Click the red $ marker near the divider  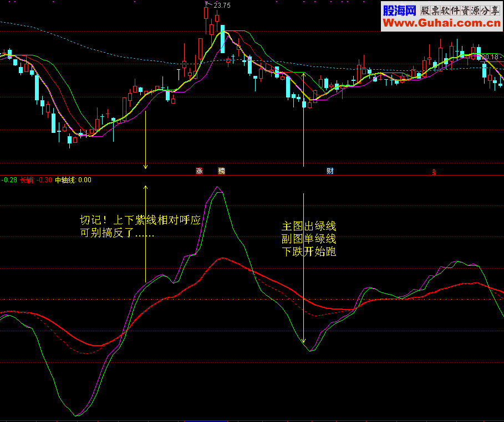[x=434, y=173]
